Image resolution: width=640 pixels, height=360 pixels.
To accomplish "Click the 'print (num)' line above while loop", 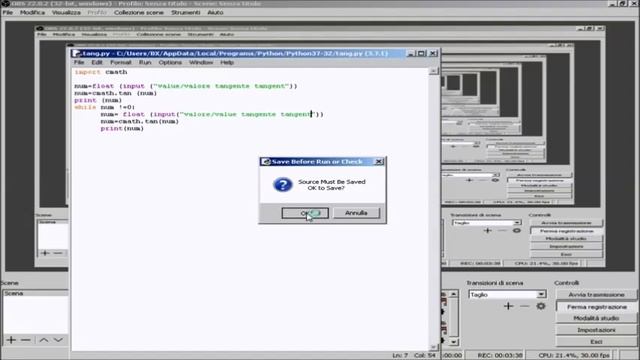I will coord(98,100).
